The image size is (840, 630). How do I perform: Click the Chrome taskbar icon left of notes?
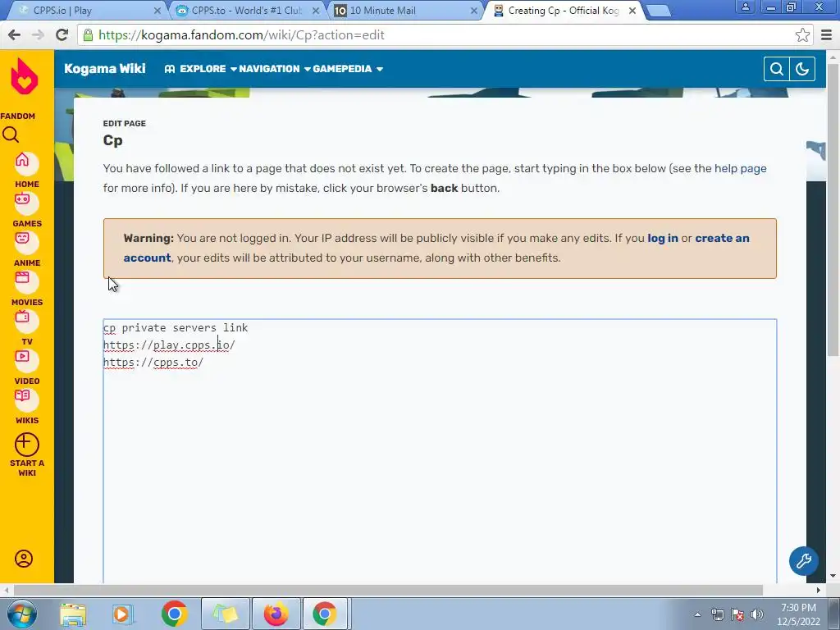click(174, 614)
